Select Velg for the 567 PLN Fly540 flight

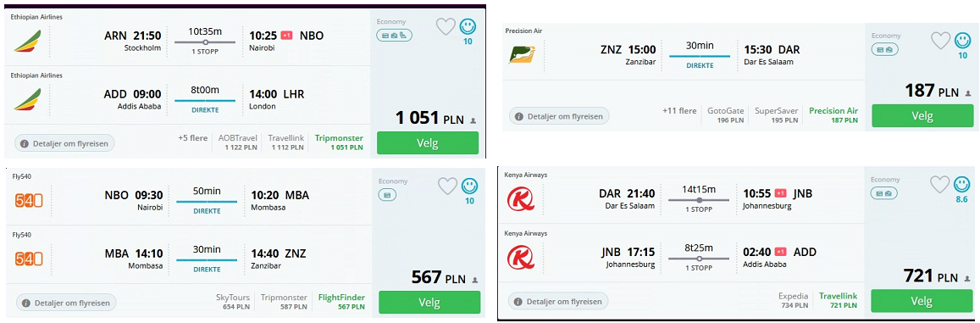429,303
